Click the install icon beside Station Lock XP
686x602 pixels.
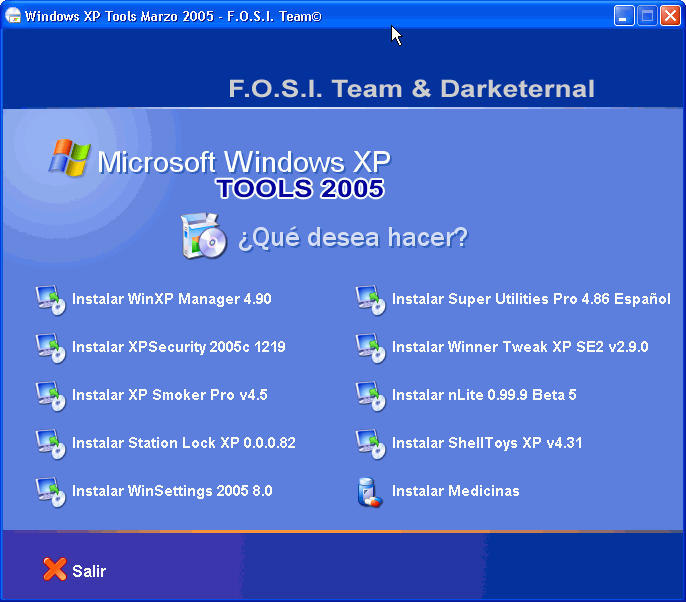[x=50, y=444]
